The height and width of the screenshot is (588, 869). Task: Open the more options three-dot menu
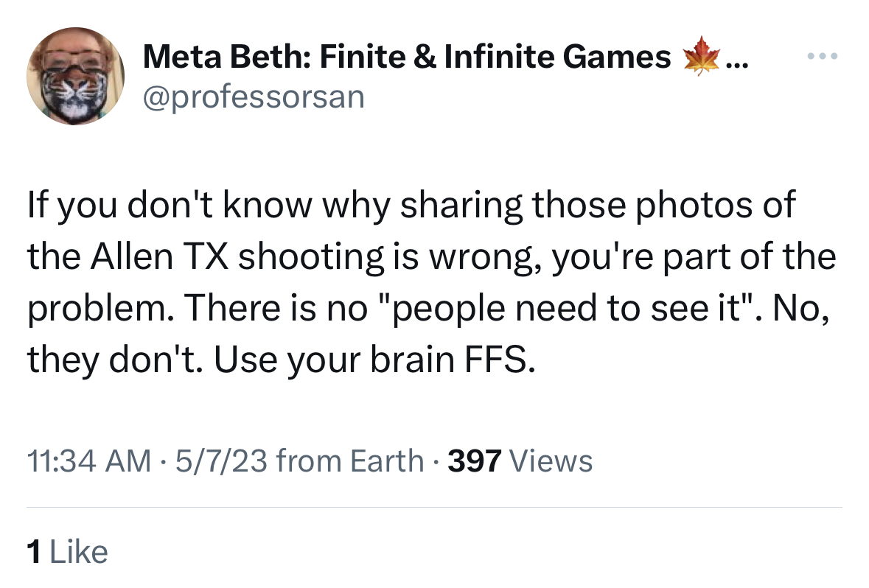click(x=823, y=56)
